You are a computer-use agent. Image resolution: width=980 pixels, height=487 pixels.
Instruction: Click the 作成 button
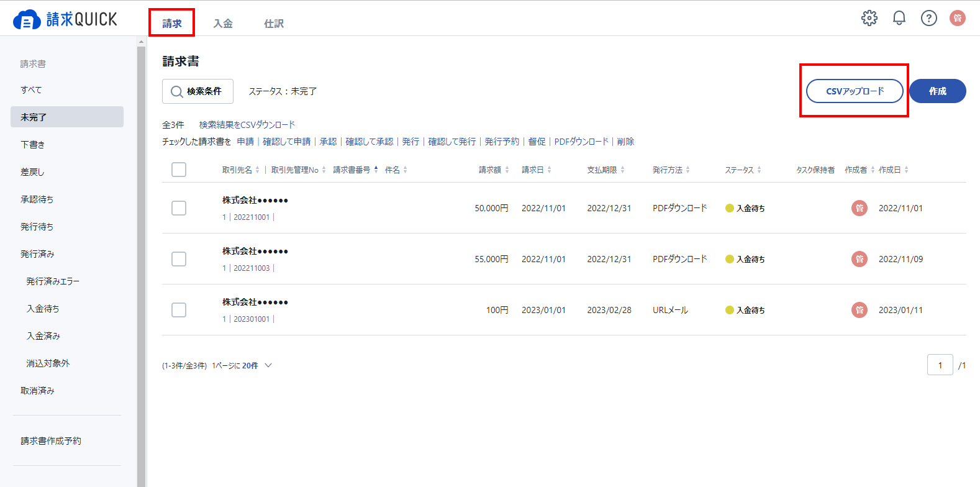pos(938,91)
